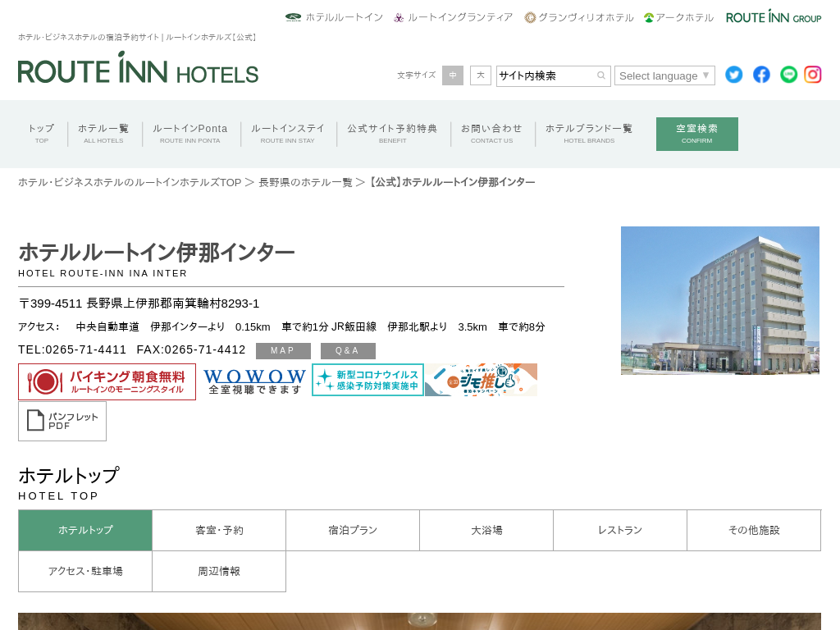Select the 周辺情報 tab
The image size is (840, 630).
pos(219,572)
